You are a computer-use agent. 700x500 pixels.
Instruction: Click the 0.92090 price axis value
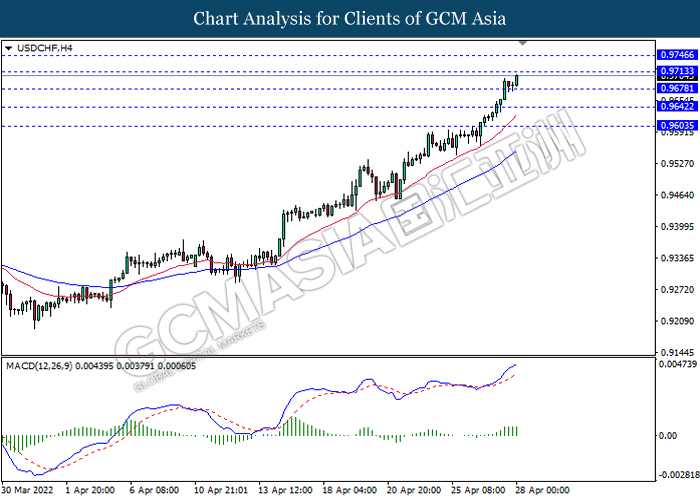tap(677, 321)
